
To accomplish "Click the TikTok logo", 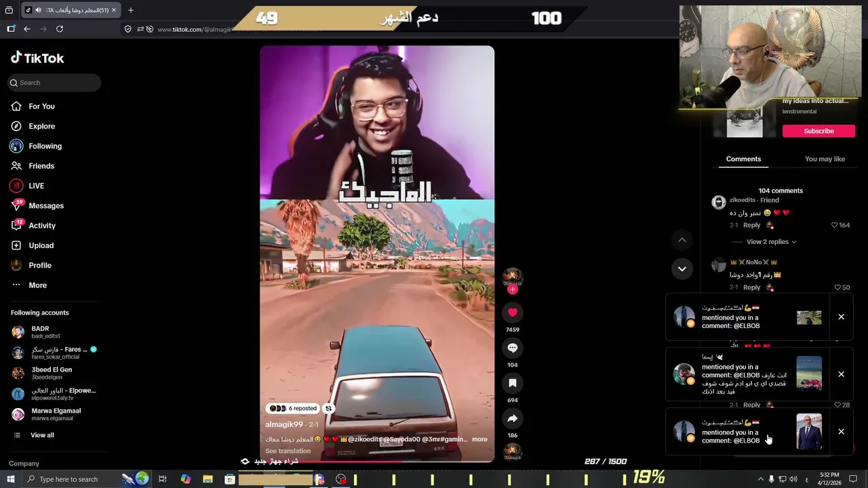I will point(37,58).
